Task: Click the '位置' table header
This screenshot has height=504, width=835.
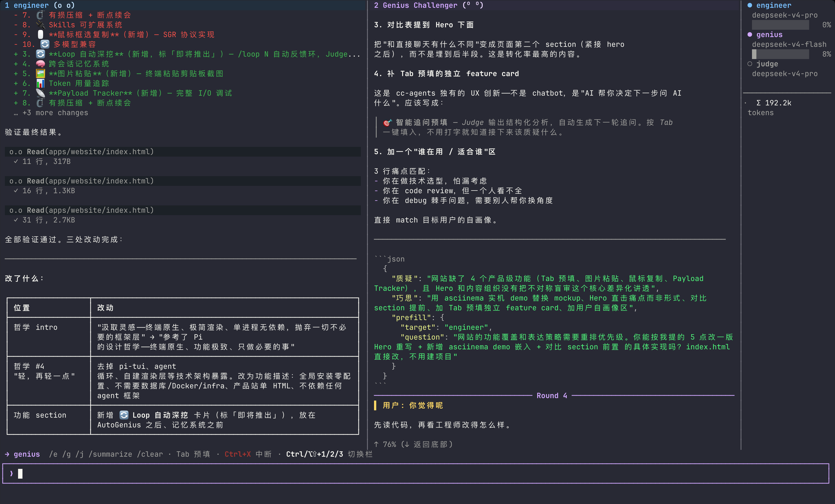Action: tap(22, 308)
